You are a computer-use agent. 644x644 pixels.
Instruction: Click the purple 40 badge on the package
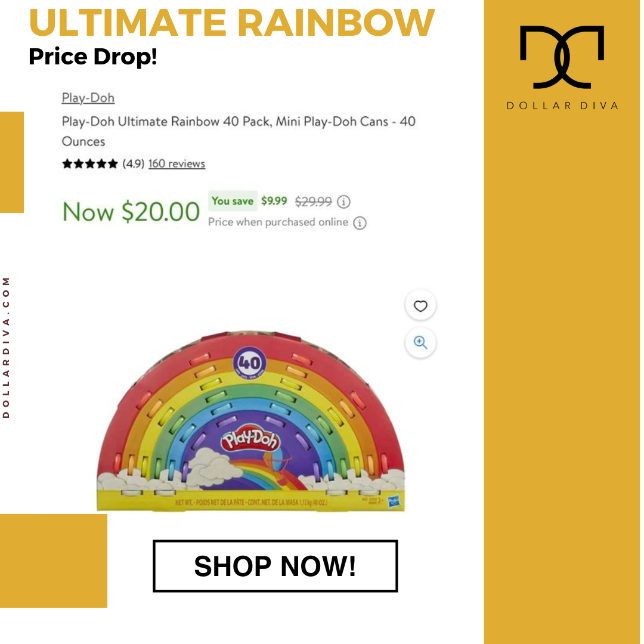pyautogui.click(x=249, y=363)
